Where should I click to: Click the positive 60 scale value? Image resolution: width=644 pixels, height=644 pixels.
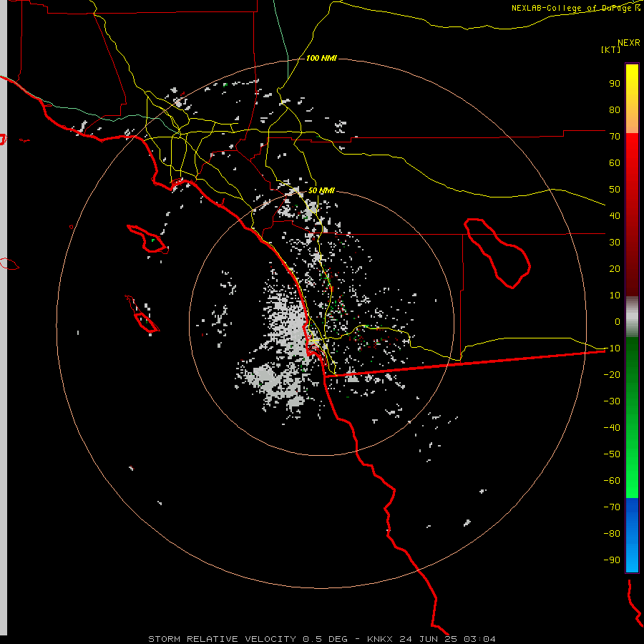tap(615, 162)
